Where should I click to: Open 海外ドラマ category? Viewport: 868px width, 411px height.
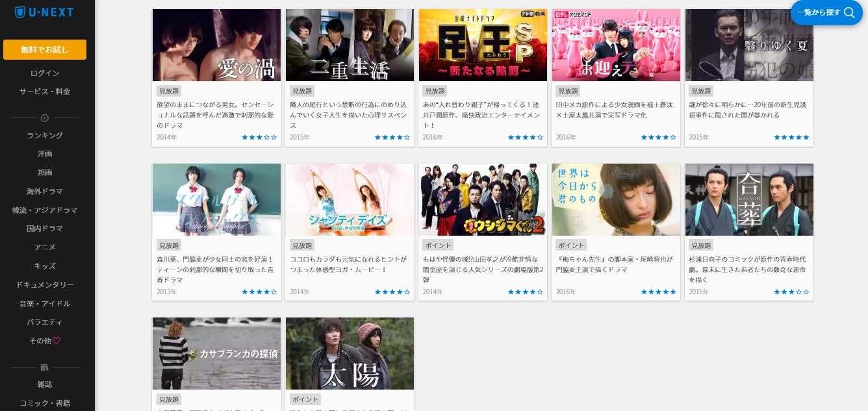45,192
